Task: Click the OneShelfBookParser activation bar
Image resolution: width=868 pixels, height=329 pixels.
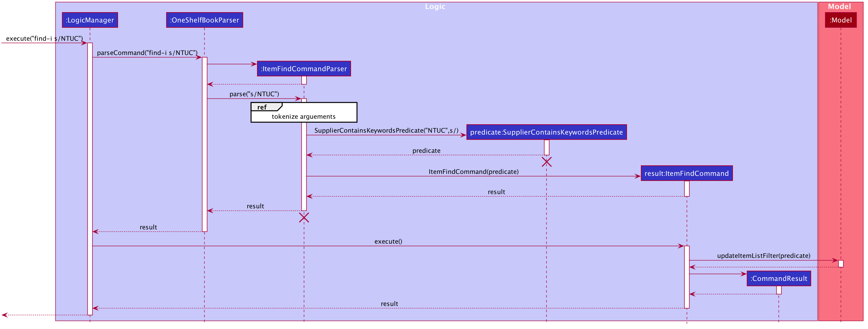Action: tap(205, 144)
